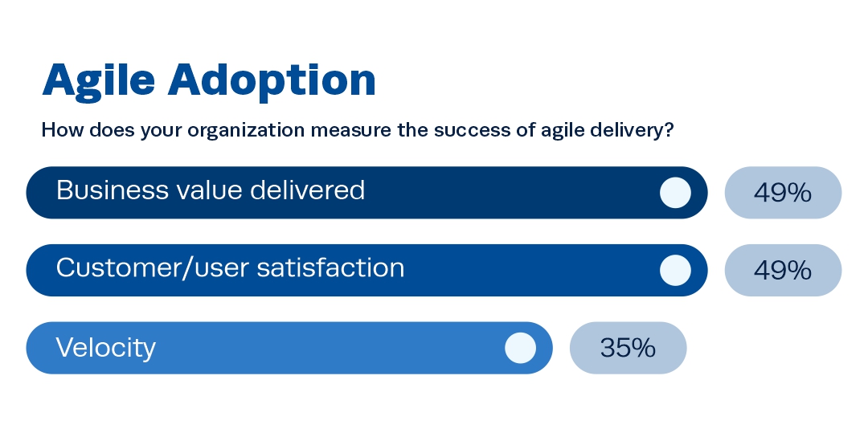868x437 pixels.
Task: Toggle the Business value delivered switch knob
Action: 675,193
